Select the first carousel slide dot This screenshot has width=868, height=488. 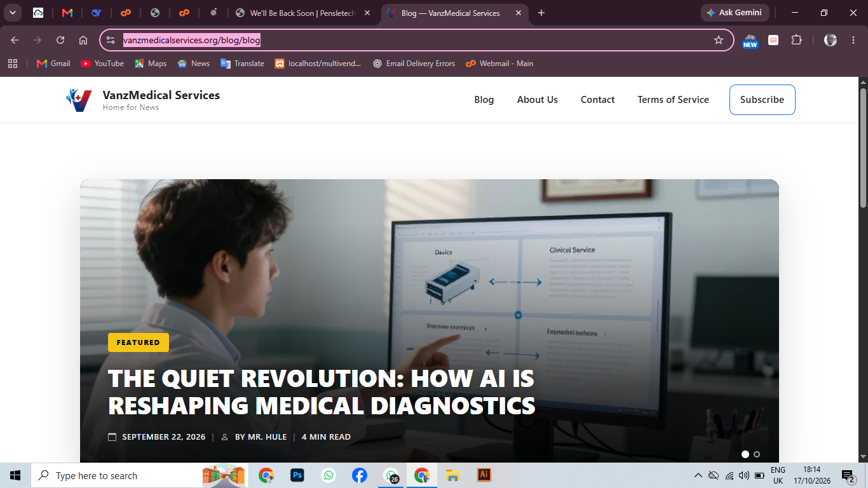tap(745, 454)
